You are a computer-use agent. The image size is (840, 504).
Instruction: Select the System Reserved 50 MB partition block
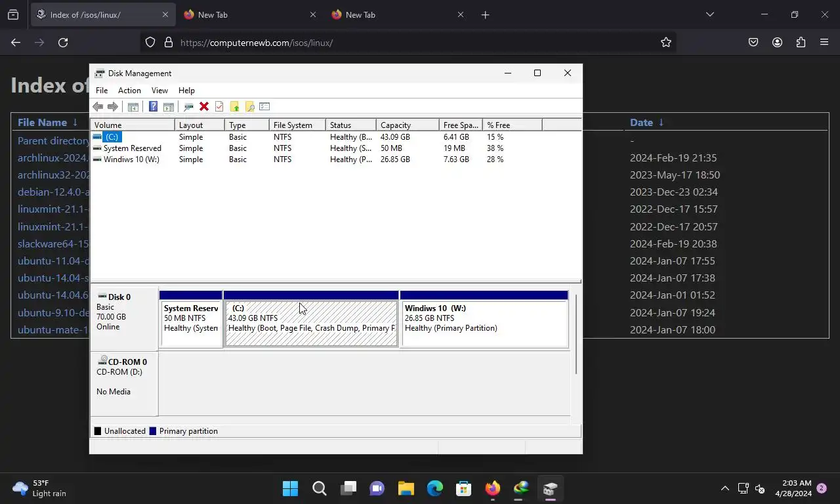[x=191, y=319]
